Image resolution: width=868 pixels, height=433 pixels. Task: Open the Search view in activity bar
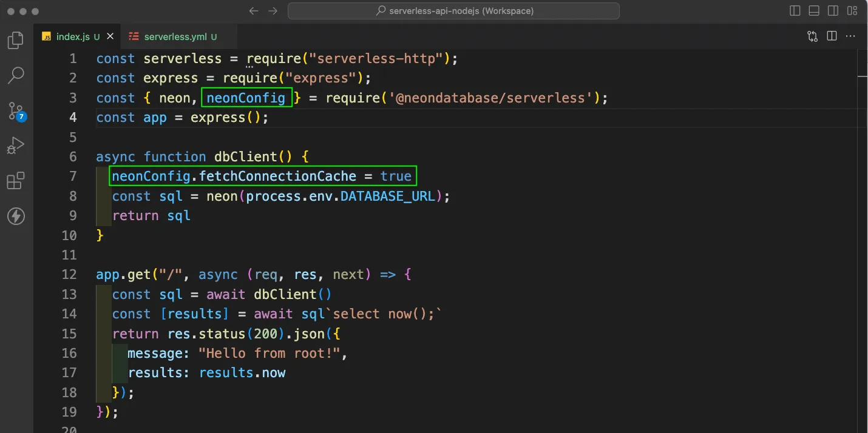16,76
